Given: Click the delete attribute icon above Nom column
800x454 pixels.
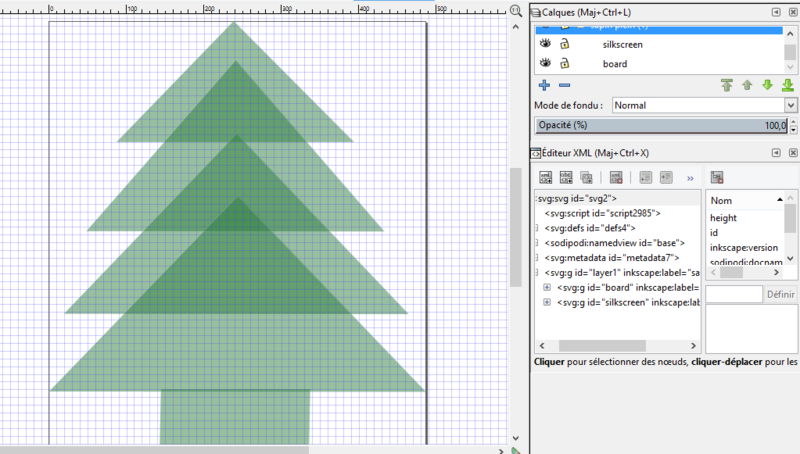Looking at the screenshot, I should (717, 177).
